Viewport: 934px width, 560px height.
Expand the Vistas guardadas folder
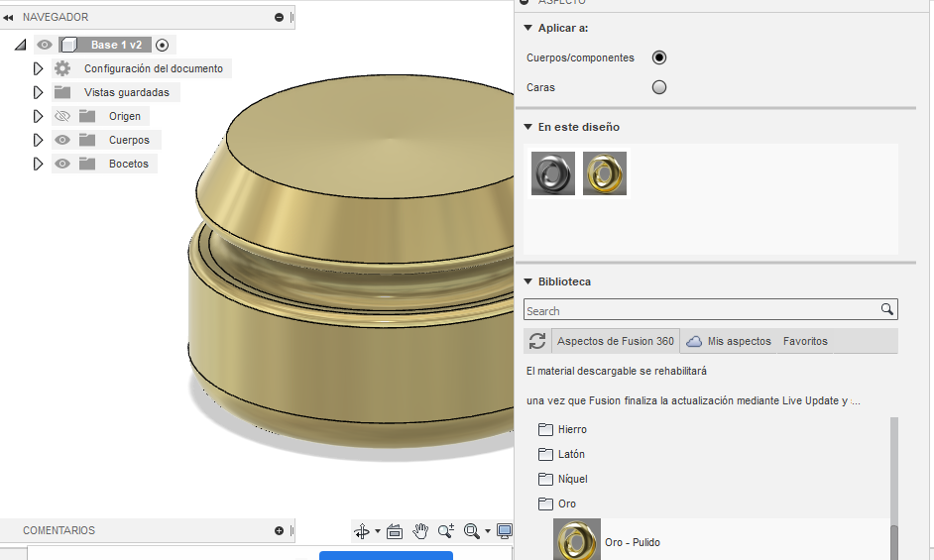pyautogui.click(x=38, y=92)
